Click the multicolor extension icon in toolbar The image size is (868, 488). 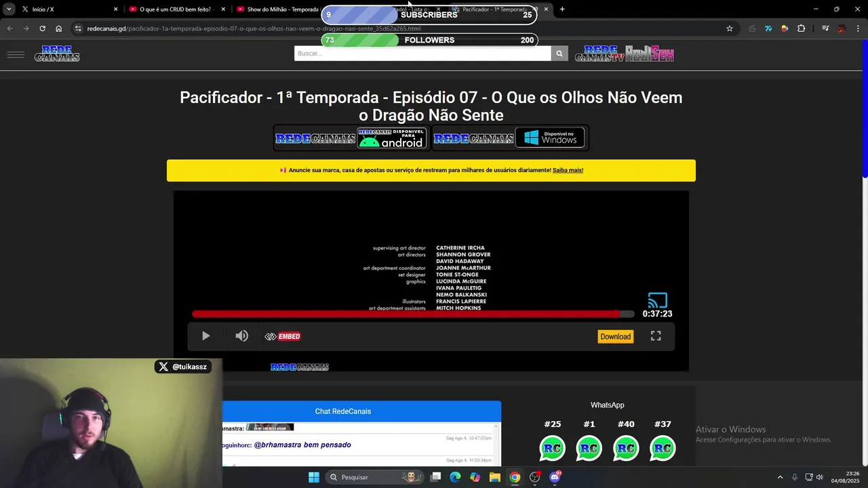(x=785, y=28)
